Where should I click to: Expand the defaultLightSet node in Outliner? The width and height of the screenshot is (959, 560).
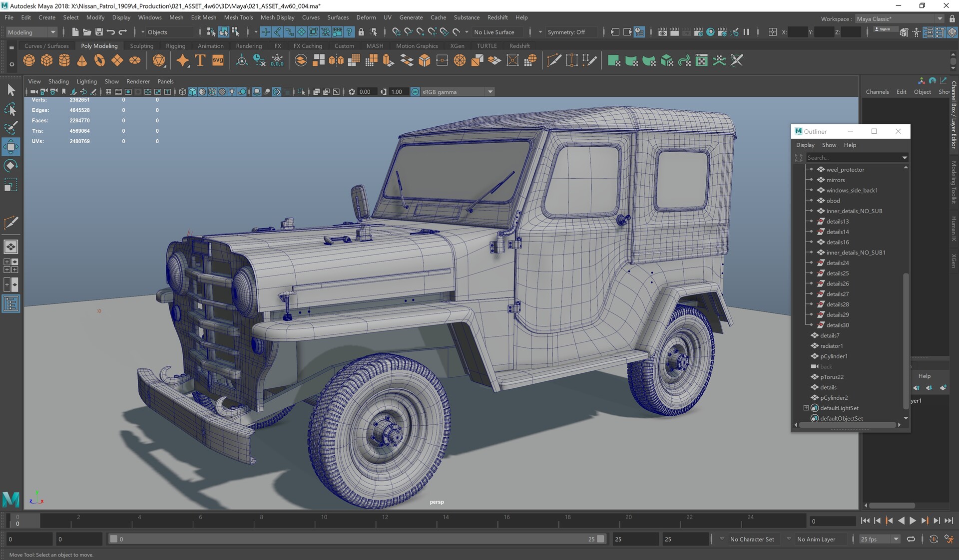[806, 408]
